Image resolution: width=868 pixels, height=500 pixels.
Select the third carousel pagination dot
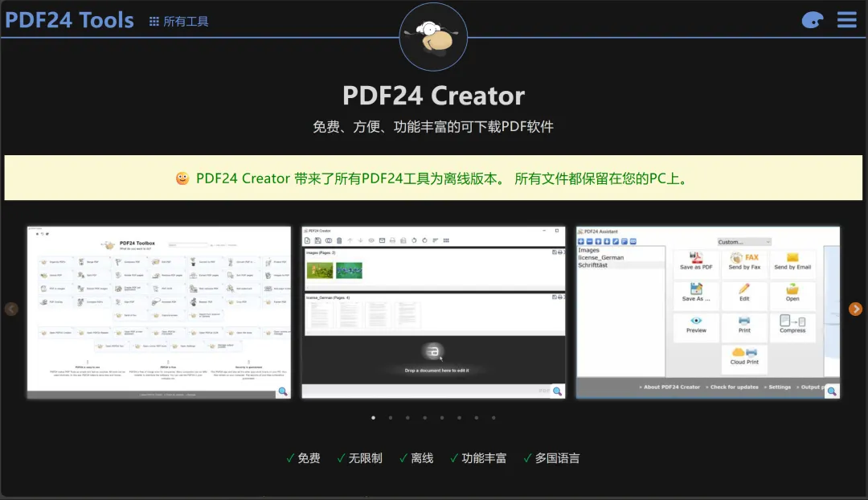[407, 417]
